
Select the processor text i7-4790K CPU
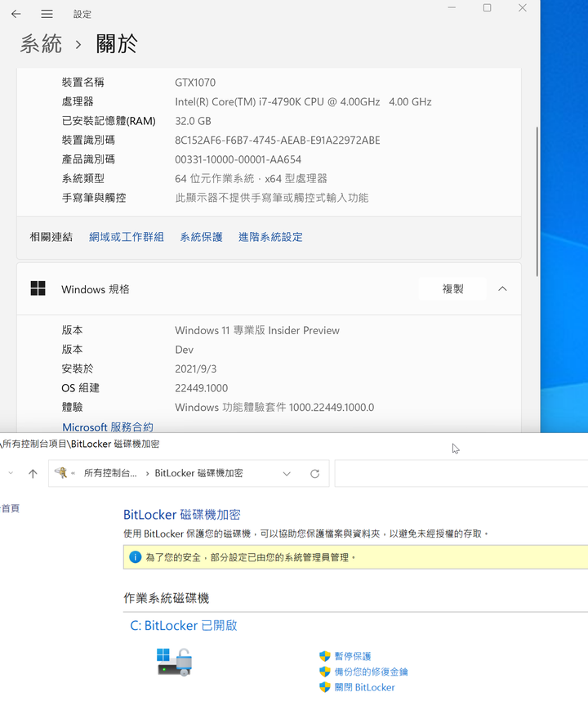291,102
